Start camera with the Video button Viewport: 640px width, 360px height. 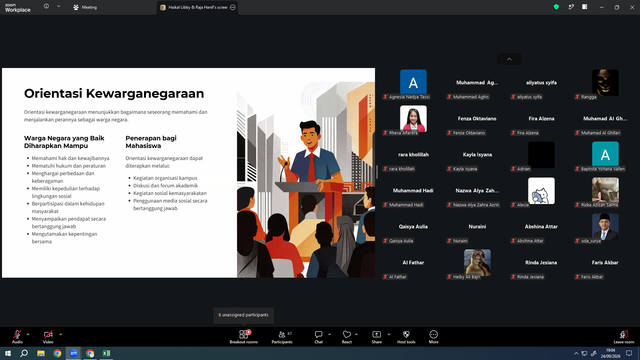point(48,337)
